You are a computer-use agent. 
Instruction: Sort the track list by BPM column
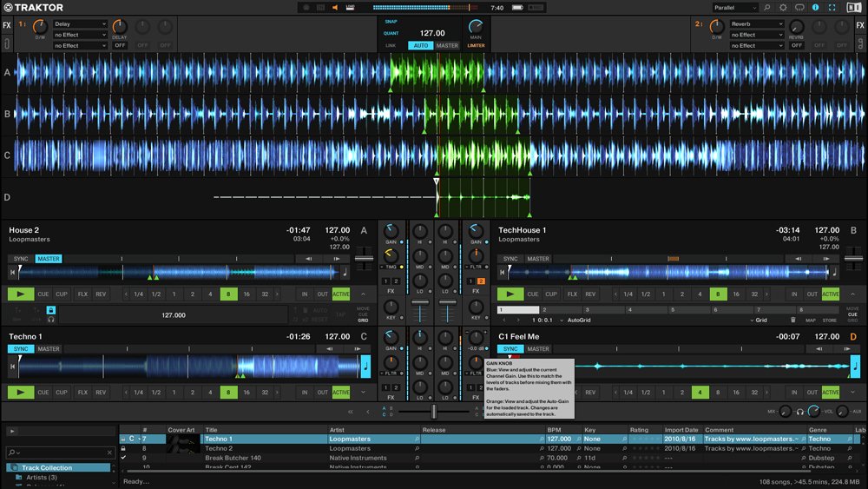pos(554,430)
